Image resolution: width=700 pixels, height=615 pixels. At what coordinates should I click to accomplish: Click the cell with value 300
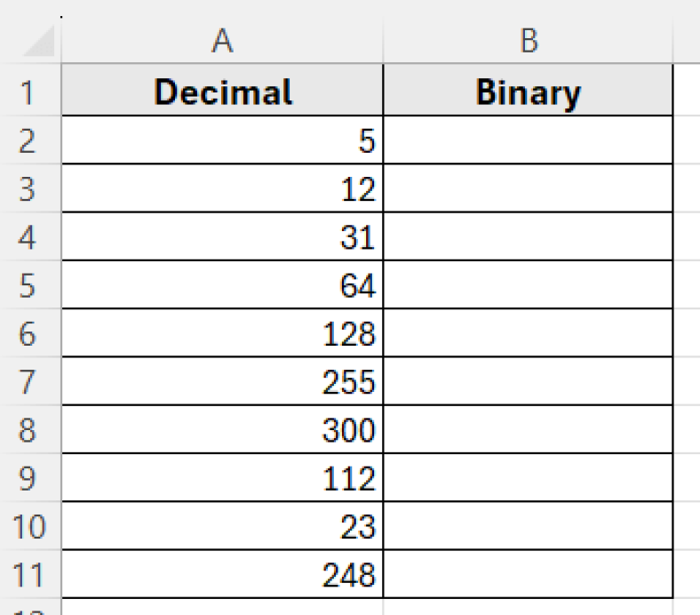(x=222, y=431)
